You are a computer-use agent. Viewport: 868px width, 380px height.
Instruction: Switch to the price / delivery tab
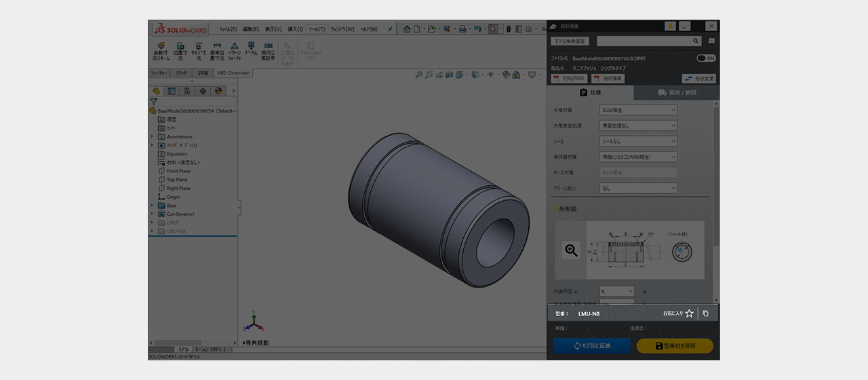coord(676,93)
